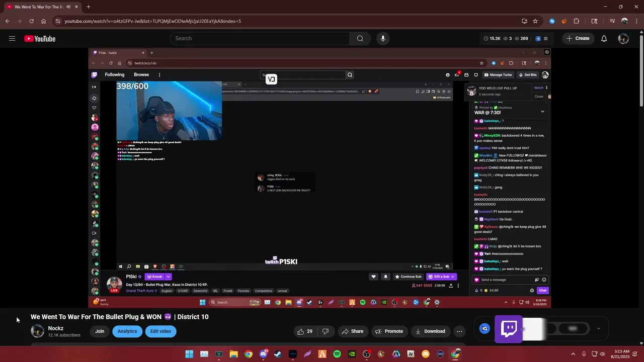Viewport: 644px width, 362px height.
Task: Open the clock showing 5:15 AM
Action: click(x=621, y=354)
